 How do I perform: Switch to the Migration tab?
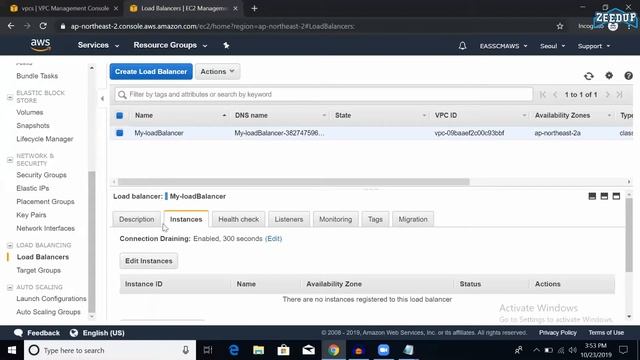(413, 219)
